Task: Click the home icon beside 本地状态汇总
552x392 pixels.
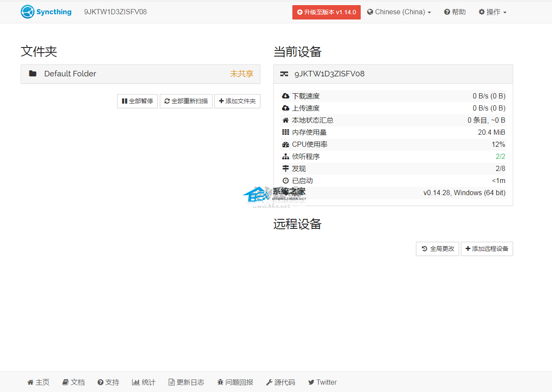Action: (x=286, y=120)
